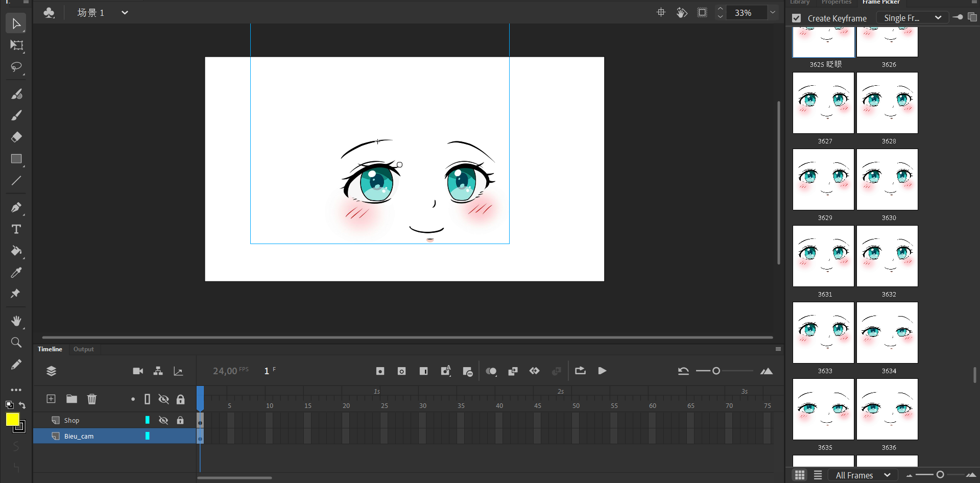Switch to the Output tab
980x483 pixels.
pos(83,349)
